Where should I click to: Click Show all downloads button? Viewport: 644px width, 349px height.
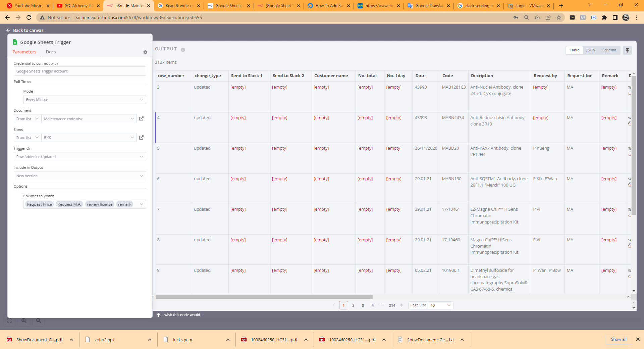(619, 339)
